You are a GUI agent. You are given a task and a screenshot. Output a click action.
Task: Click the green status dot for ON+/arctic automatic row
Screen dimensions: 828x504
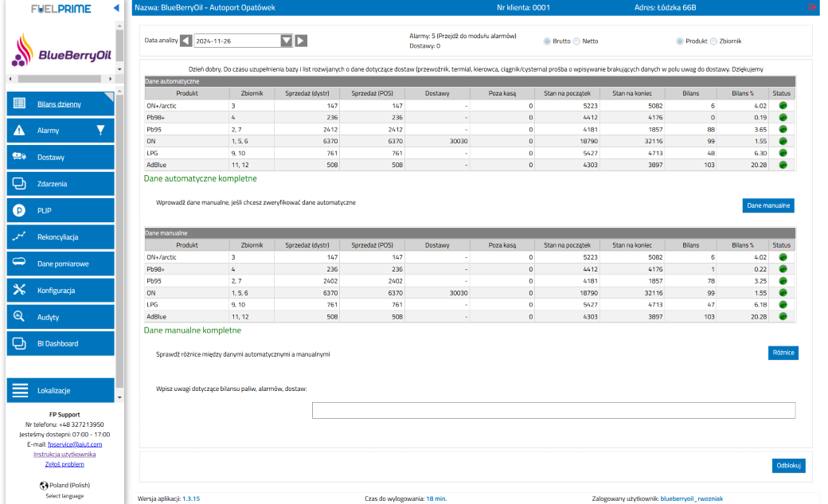(783, 106)
